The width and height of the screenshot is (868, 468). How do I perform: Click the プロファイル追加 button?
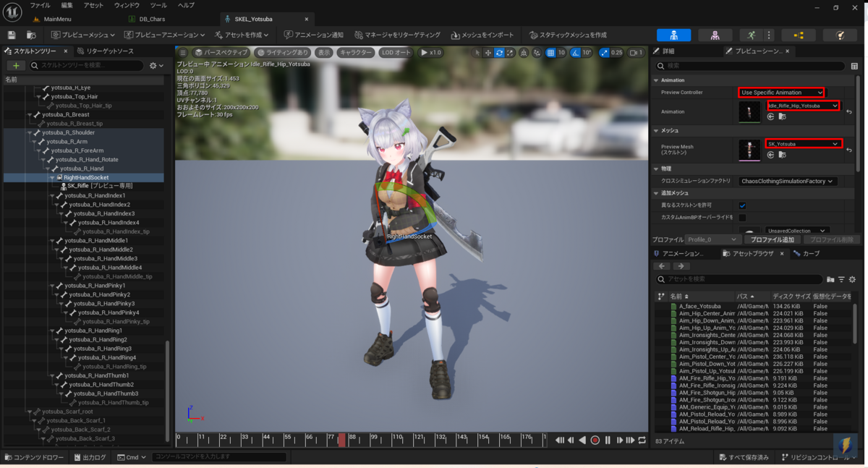[772, 239]
